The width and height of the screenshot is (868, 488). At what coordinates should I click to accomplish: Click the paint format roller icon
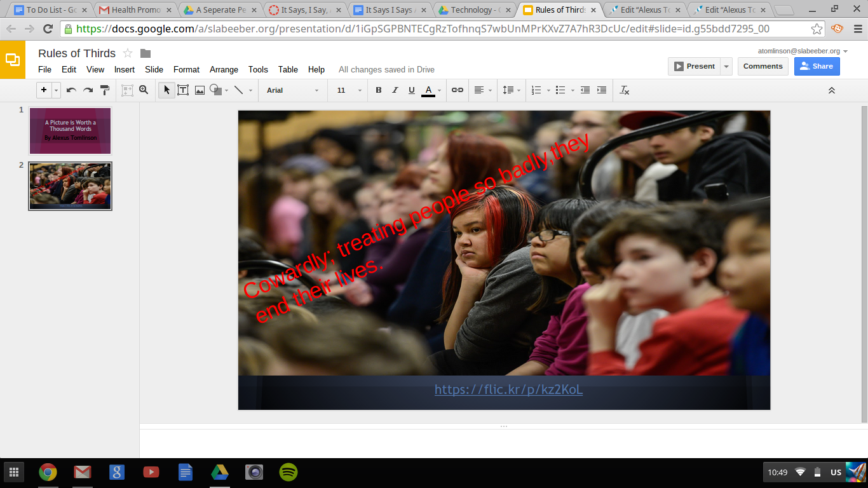coord(105,90)
